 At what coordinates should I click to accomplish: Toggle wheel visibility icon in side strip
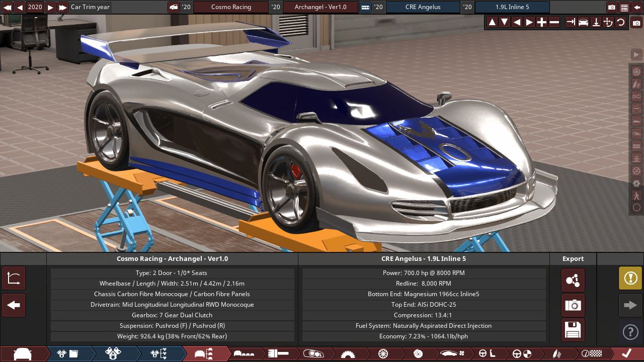click(x=636, y=71)
